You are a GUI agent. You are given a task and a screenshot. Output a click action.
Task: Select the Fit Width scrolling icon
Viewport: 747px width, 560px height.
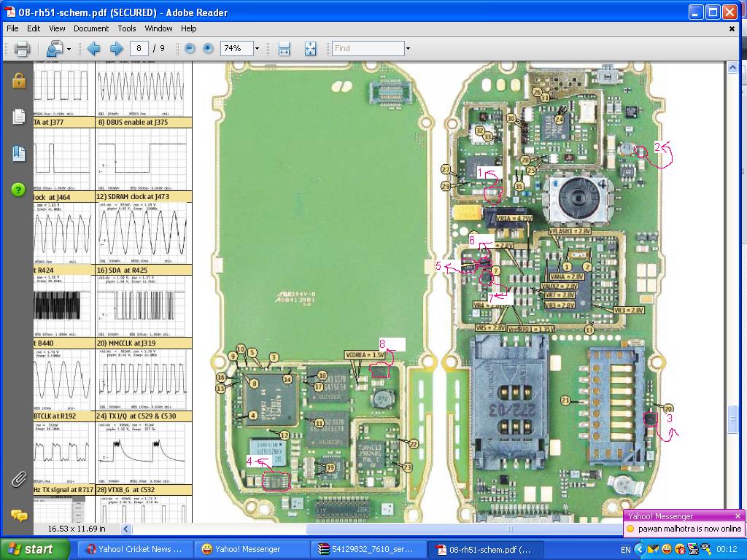click(284, 49)
